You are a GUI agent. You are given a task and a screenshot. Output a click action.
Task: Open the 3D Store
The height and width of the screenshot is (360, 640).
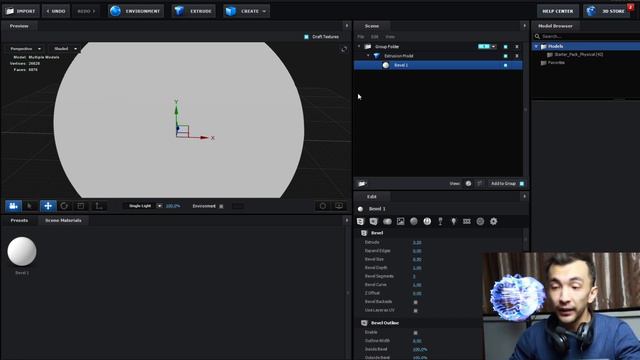607,11
